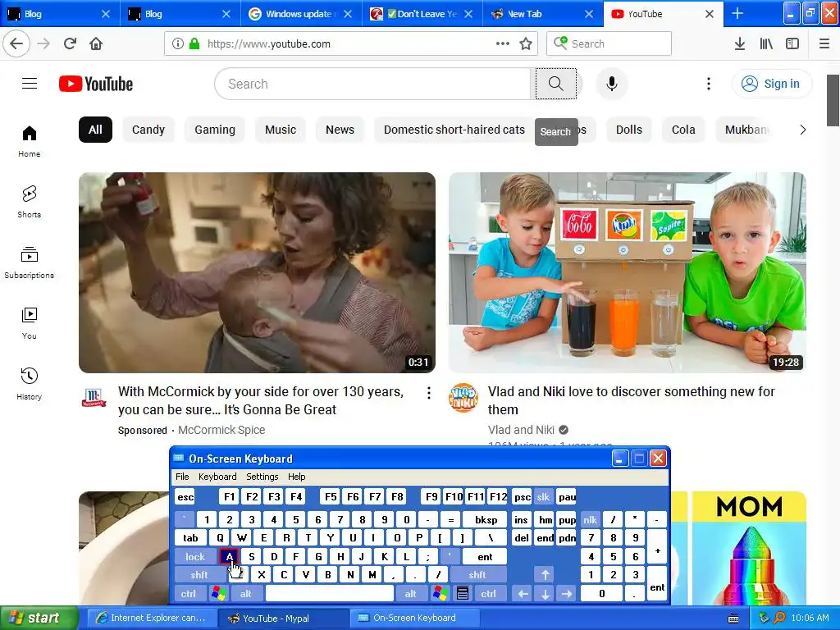Open Shorts in the sidebar
Screen dimensions: 840x630
click(30, 202)
